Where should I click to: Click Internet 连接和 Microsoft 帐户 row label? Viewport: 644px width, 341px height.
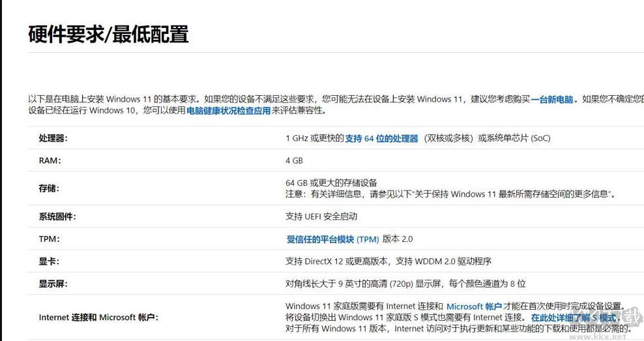click(x=98, y=318)
